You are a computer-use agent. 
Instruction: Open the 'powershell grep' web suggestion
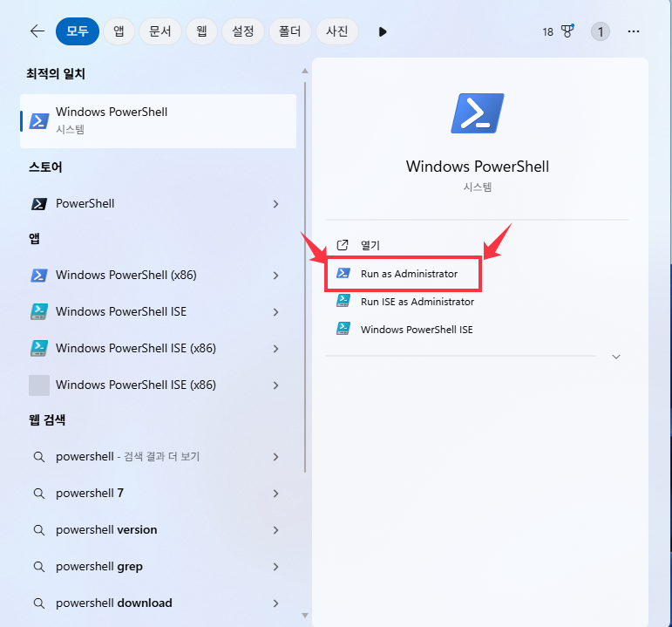[x=158, y=567]
